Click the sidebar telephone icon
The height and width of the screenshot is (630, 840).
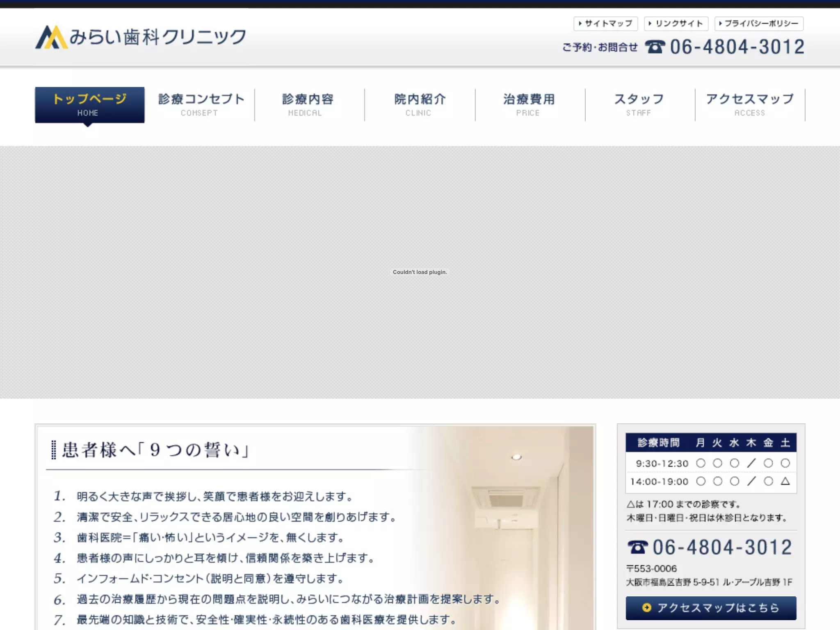(638, 547)
